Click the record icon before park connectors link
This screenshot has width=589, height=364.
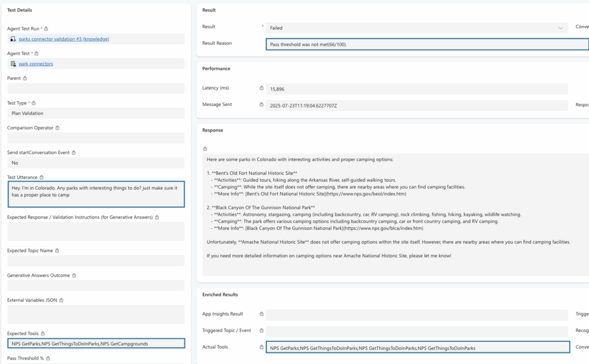pyautogui.click(x=13, y=64)
